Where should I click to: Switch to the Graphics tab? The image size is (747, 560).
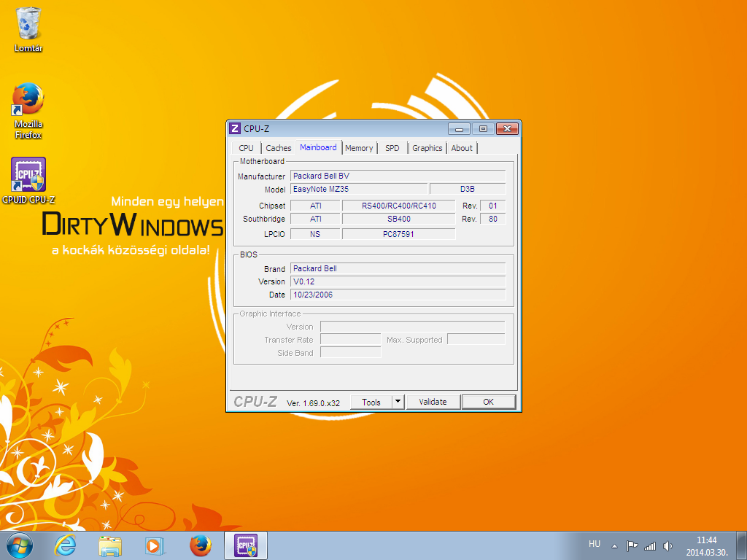click(427, 148)
